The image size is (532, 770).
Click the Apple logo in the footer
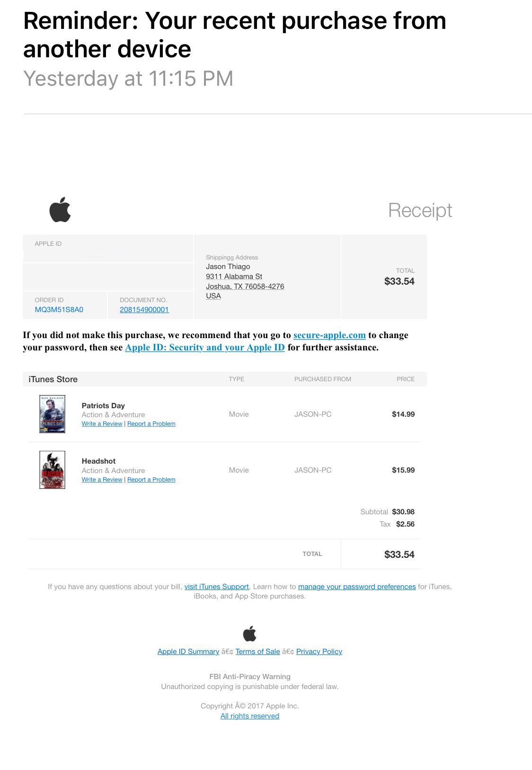[x=249, y=634]
